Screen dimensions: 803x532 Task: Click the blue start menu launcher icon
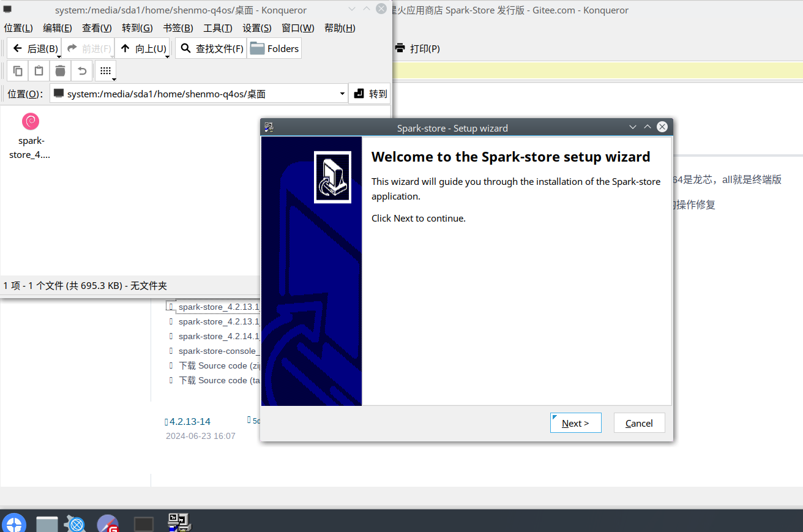14,523
